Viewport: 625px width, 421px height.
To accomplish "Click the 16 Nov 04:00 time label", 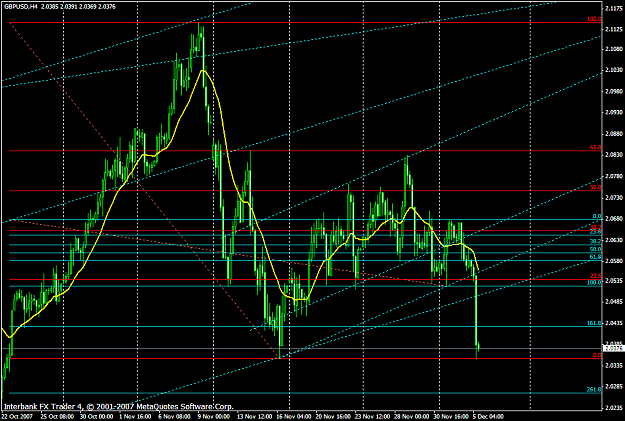I will (293, 417).
